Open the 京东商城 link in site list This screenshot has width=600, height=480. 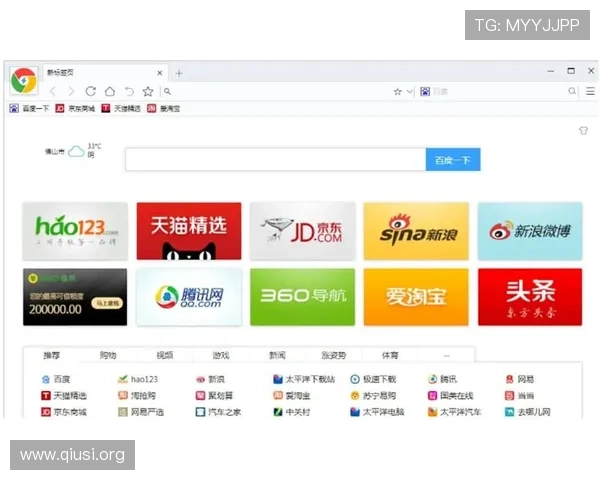[x=64, y=412]
